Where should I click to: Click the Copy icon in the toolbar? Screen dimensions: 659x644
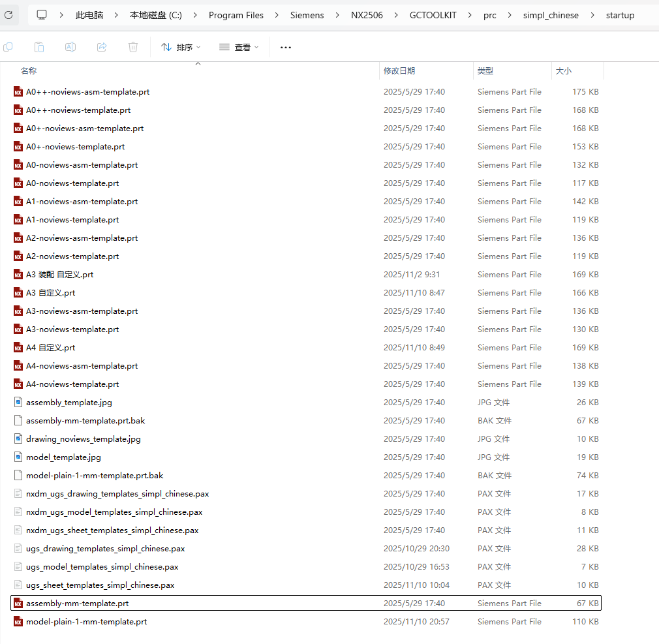point(8,46)
